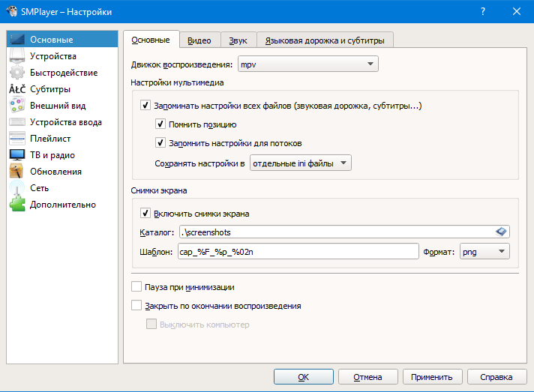
Task: Click the Шаблон template input field
Action: pyautogui.click(x=297, y=252)
